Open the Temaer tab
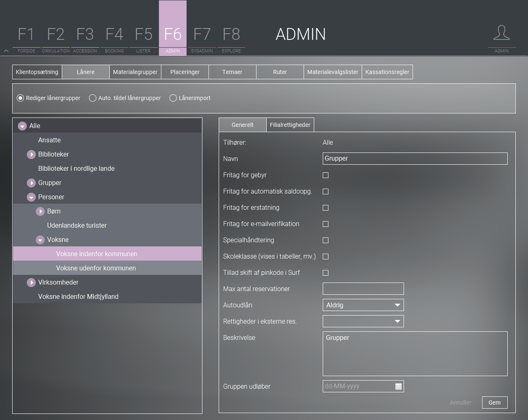Screen dimensions: 528x420 coord(232,72)
